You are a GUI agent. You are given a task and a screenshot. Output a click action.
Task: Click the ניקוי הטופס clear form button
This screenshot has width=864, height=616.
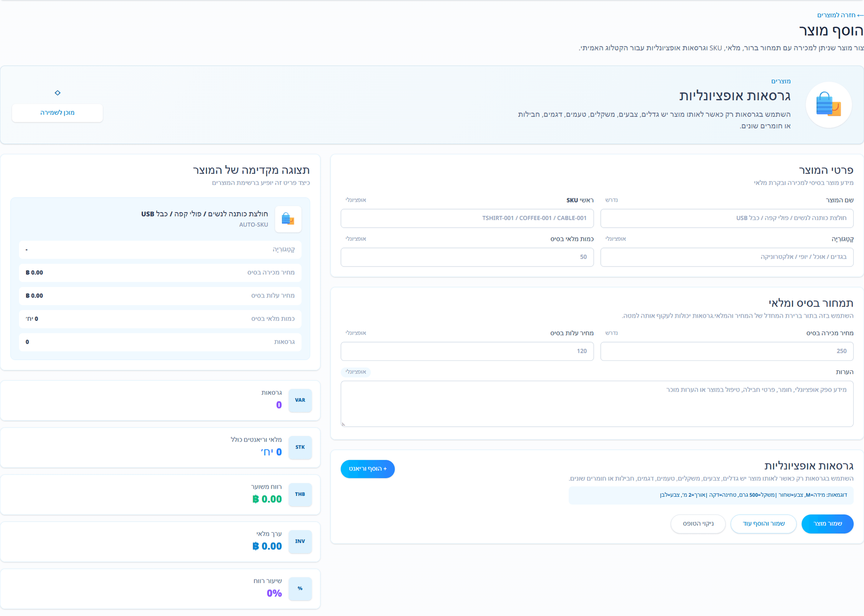[x=698, y=524]
